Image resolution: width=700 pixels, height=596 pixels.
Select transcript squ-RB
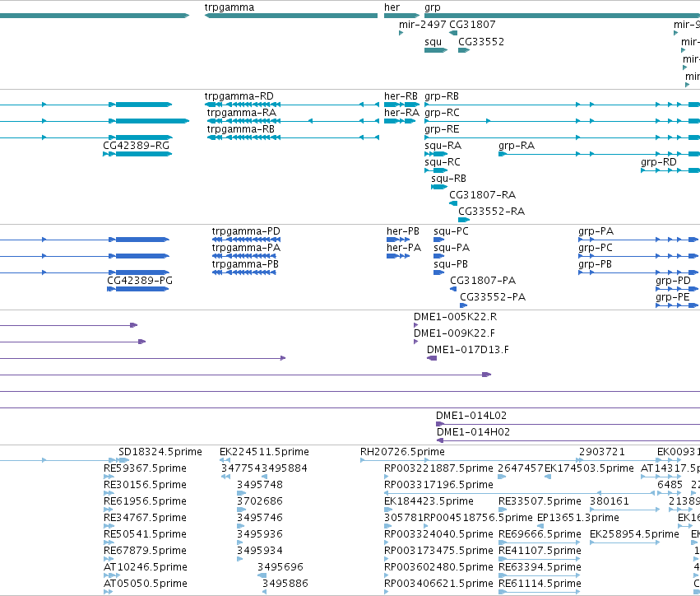pos(448,179)
